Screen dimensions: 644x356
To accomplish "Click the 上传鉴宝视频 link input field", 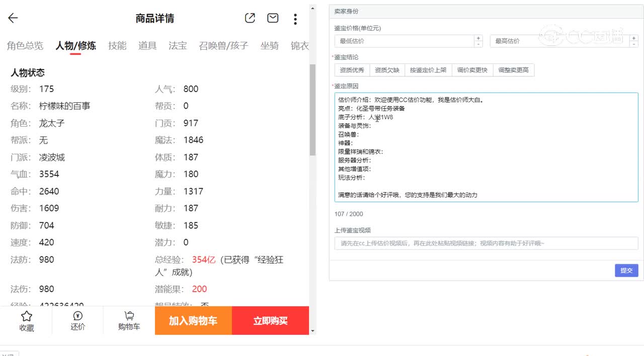I will pyautogui.click(x=486, y=243).
